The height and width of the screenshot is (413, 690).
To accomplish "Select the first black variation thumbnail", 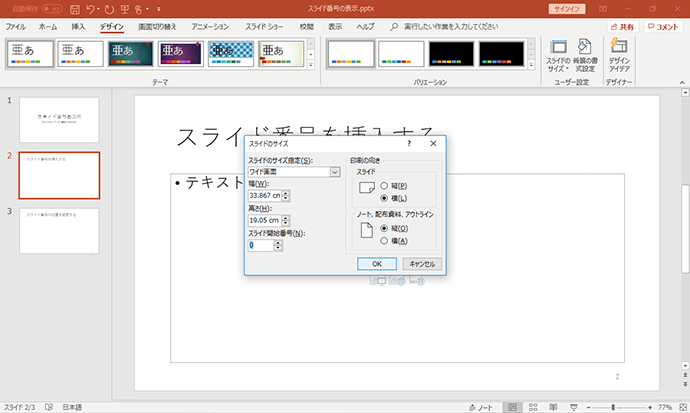I will [451, 54].
